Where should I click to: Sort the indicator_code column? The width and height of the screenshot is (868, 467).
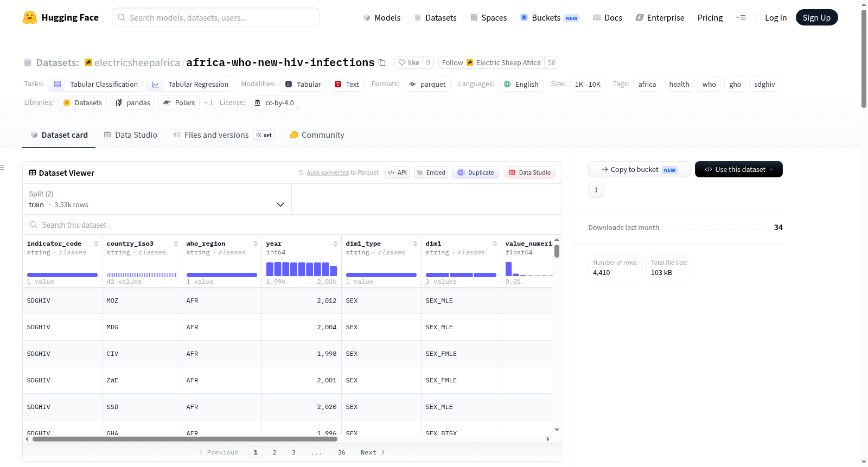pyautogui.click(x=96, y=244)
